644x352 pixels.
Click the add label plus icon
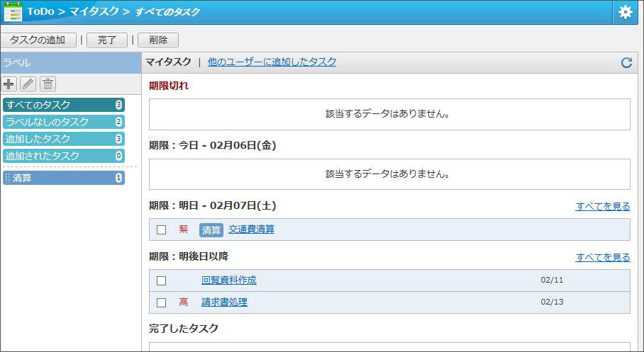9,84
